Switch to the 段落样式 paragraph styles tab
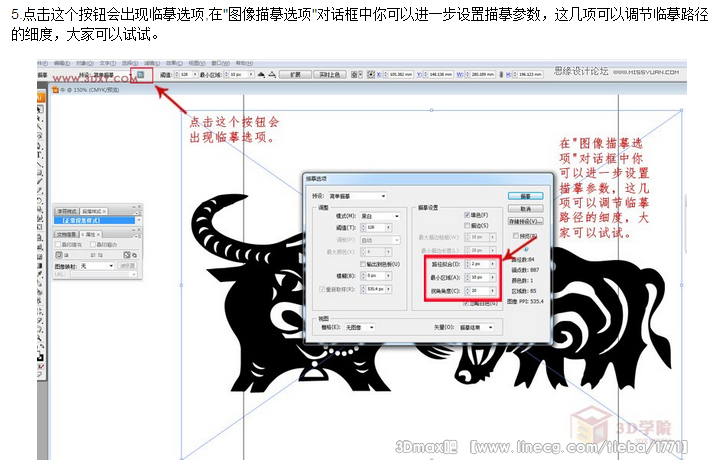The width and height of the screenshot is (717, 464). [x=94, y=212]
